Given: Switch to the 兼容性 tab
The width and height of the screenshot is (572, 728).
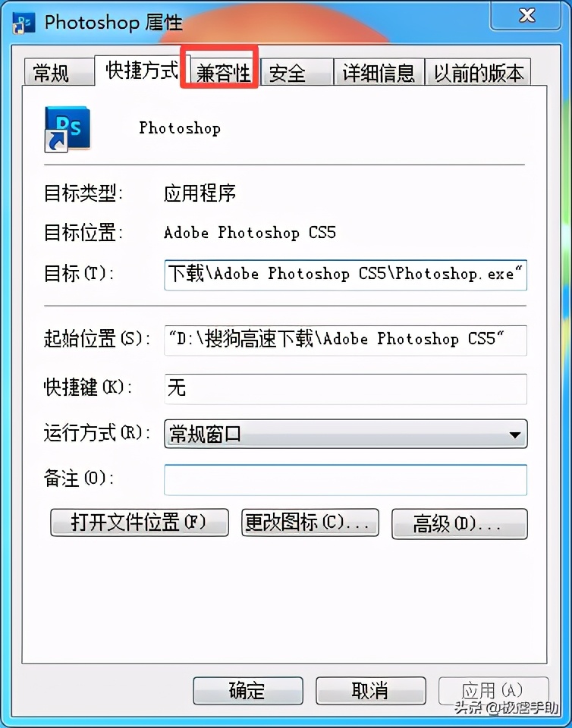Looking at the screenshot, I should pos(224,73).
